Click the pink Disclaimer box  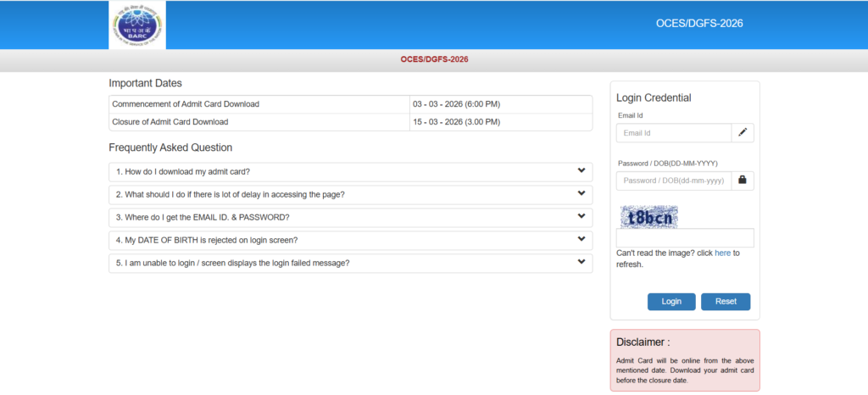pos(684,360)
